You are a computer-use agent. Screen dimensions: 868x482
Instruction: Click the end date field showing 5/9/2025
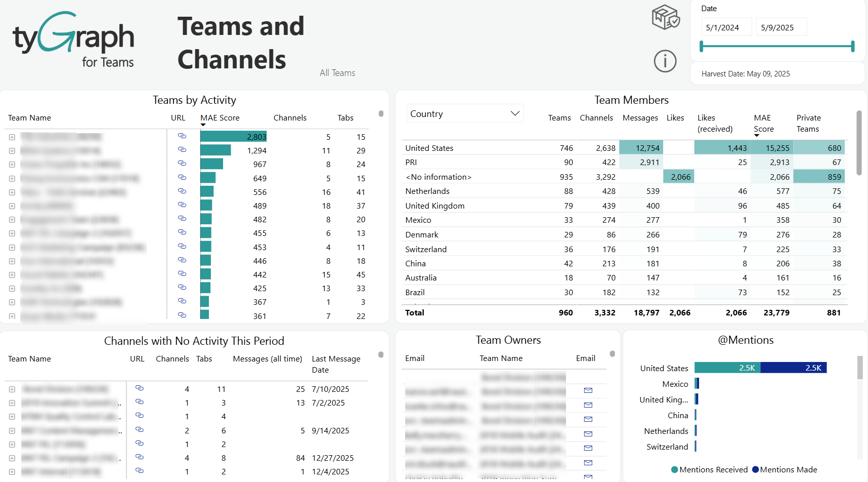click(781, 27)
